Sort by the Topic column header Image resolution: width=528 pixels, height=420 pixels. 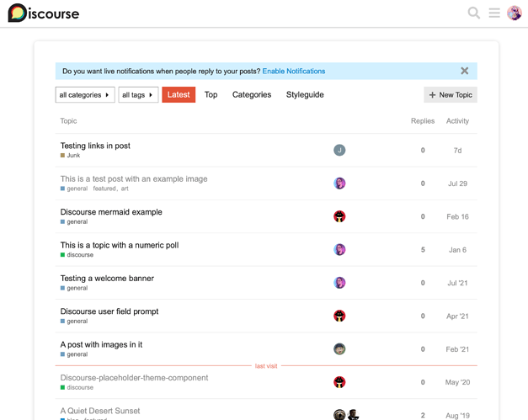[x=68, y=121]
